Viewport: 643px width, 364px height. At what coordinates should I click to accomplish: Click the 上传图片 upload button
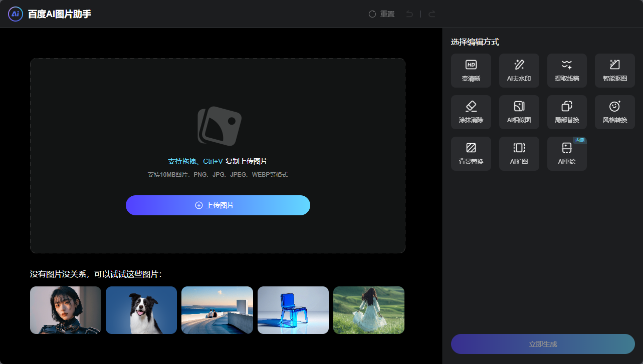pos(218,205)
